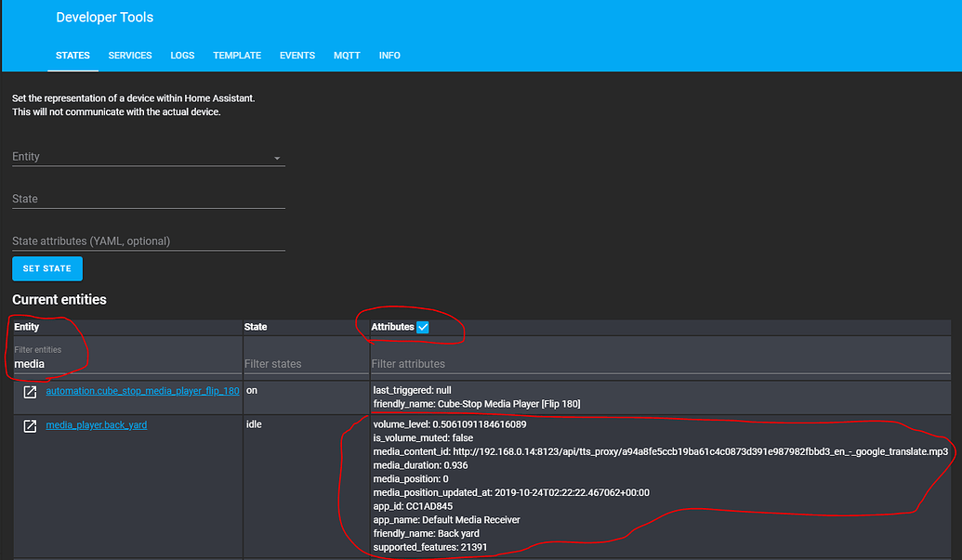Click the open-entity icon beside automation.cube_stop_media_player_flip_180
The image size is (962, 560).
[x=30, y=390]
